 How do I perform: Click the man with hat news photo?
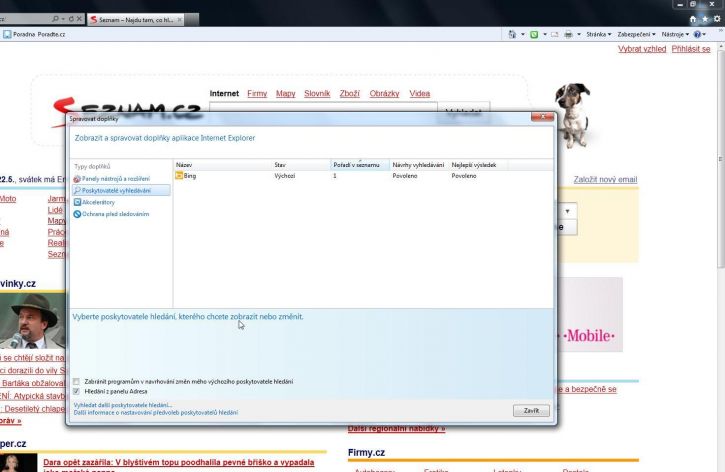(x=32, y=321)
